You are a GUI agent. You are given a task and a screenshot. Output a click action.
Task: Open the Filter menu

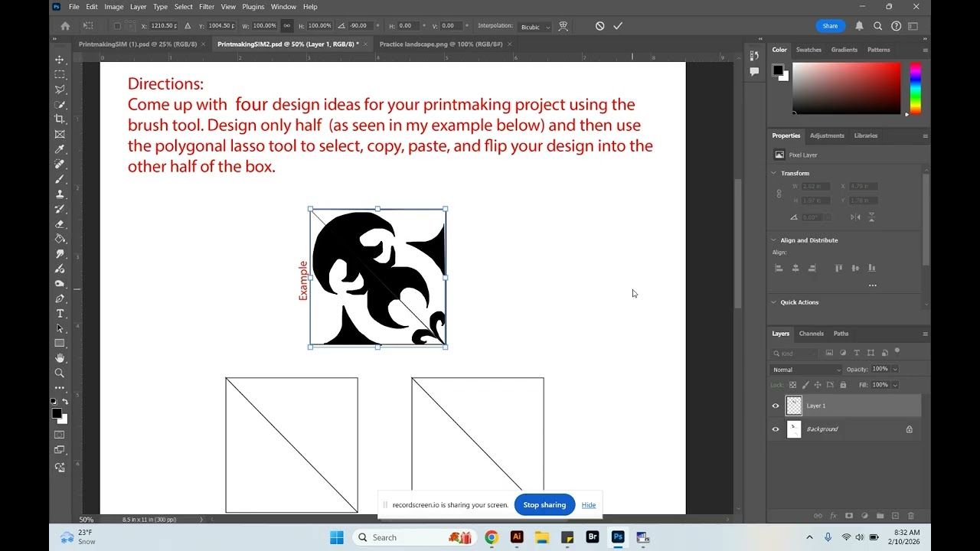[207, 7]
